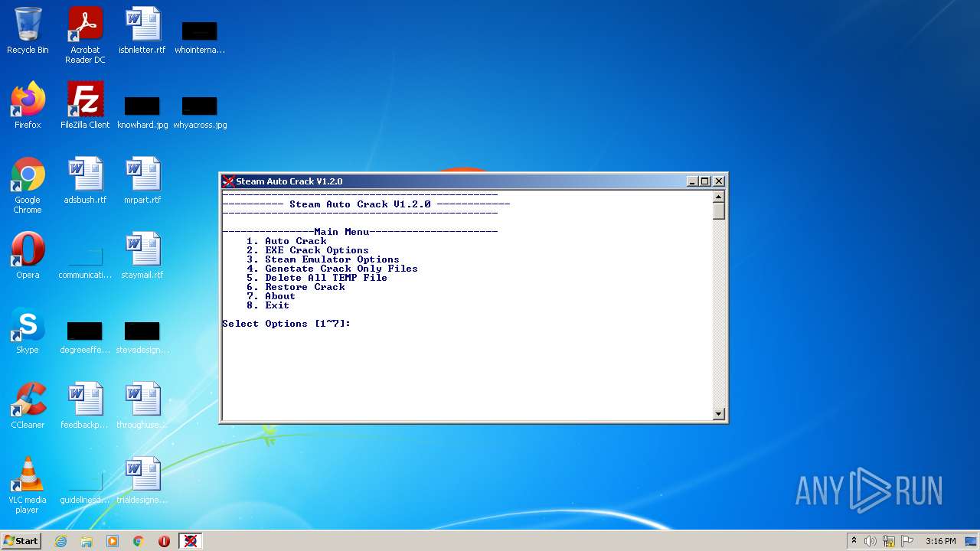Launch VLC media player shortcut

tap(28, 485)
